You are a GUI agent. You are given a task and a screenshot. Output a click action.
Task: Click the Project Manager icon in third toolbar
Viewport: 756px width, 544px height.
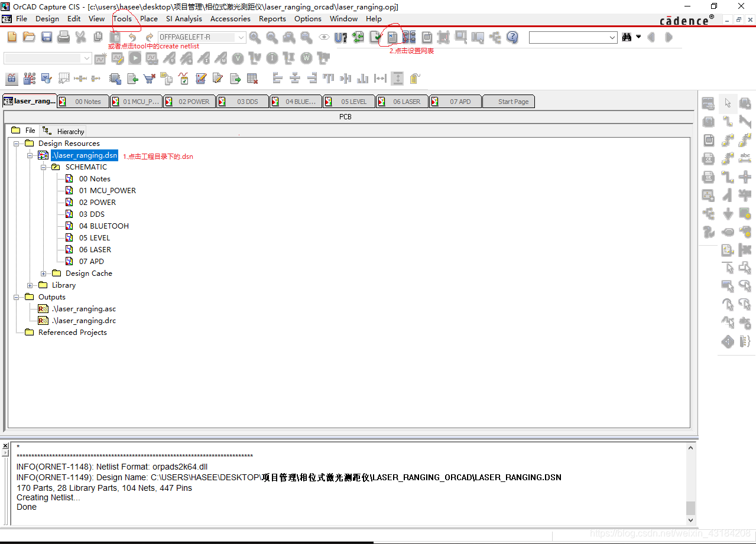pos(12,78)
